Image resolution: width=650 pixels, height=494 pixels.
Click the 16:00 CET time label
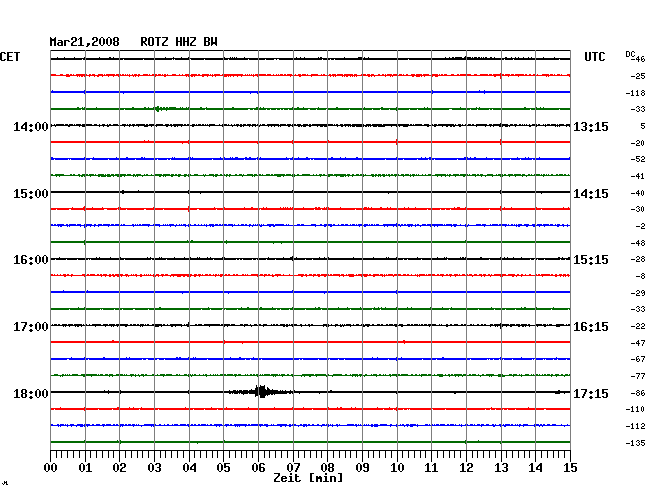click(31, 260)
